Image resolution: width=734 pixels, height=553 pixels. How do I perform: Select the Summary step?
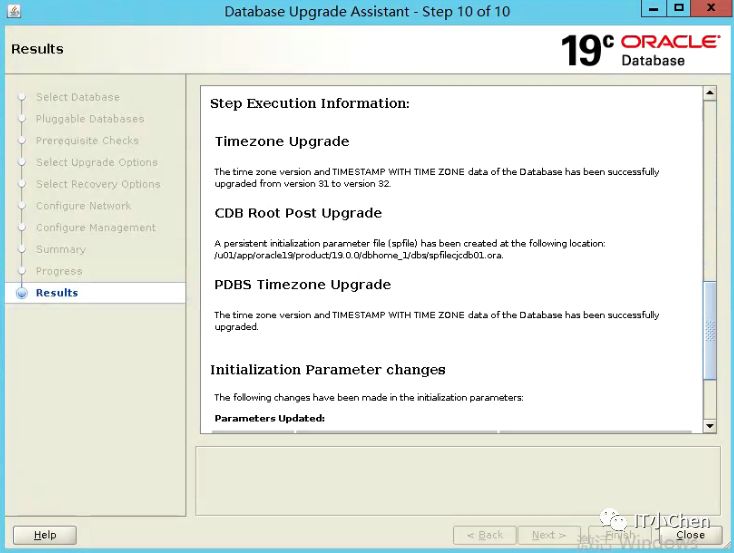pyautogui.click(x=61, y=250)
